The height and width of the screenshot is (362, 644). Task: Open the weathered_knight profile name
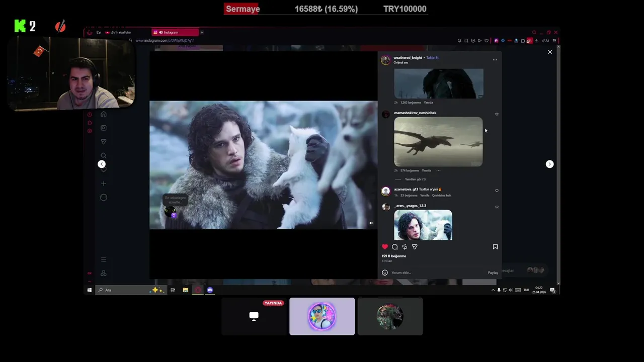408,58
